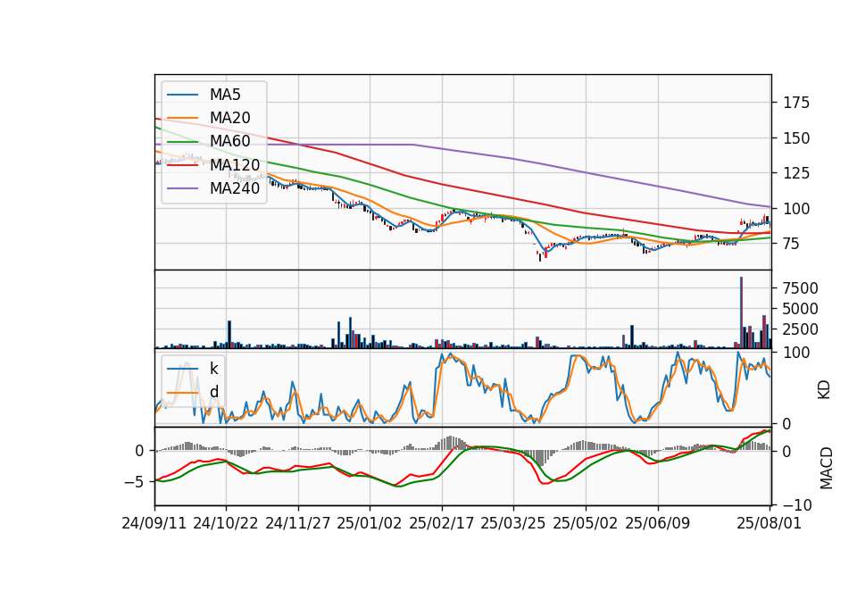The width and height of the screenshot is (857, 616).
Task: Click the 175 price axis label
Action: 796,103
